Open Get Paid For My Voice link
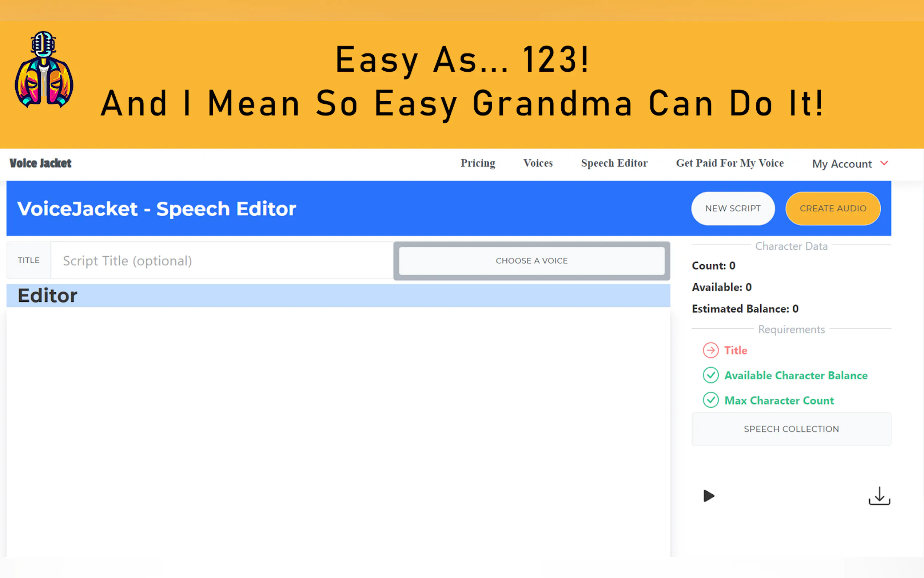Screen dimensions: 924x578 coord(730,163)
